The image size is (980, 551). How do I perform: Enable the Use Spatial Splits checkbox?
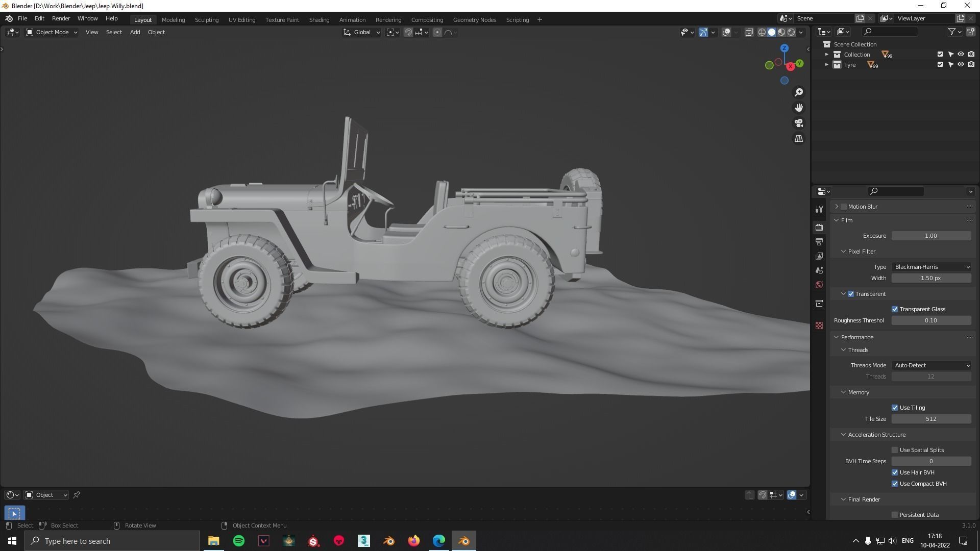coord(894,450)
